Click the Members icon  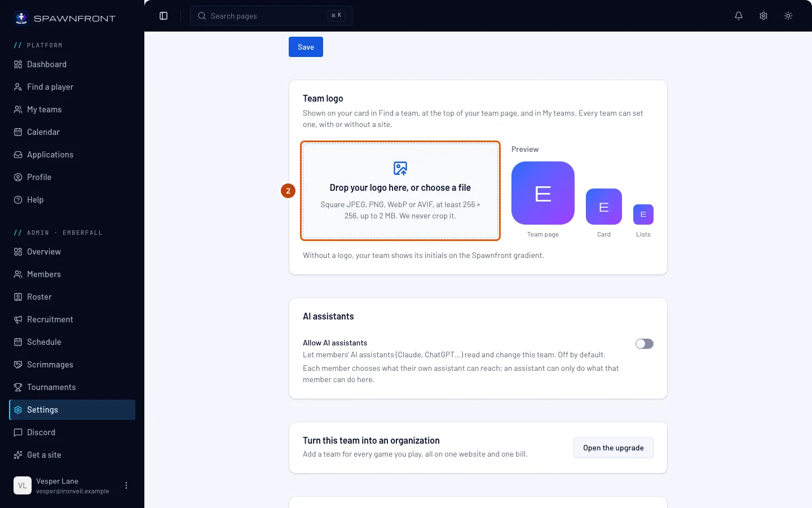point(18,274)
